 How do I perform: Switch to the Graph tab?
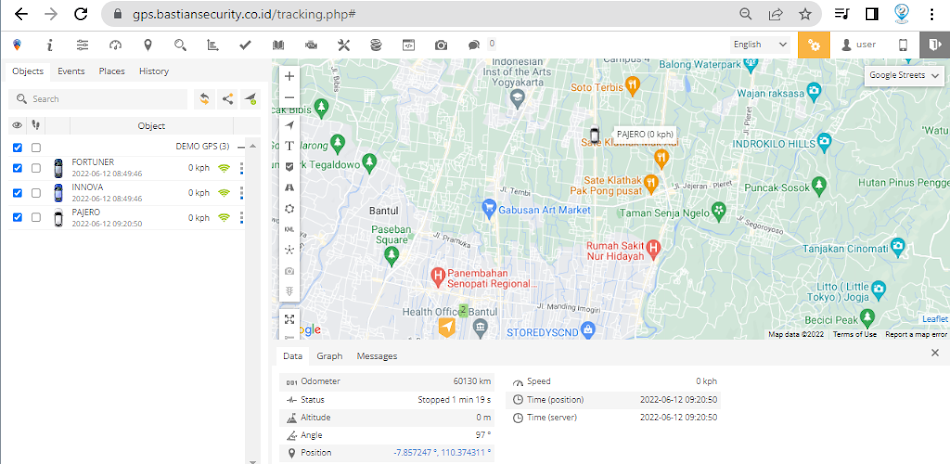[330, 356]
